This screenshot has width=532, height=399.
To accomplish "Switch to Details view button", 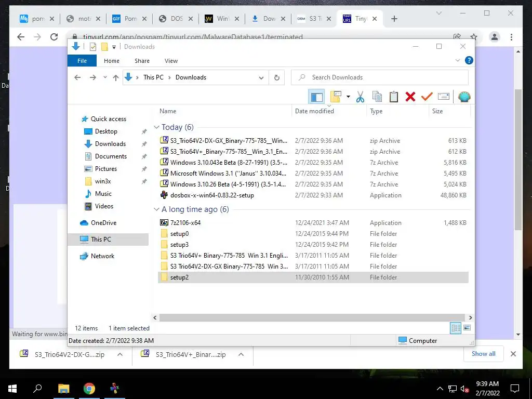I will coord(456,328).
